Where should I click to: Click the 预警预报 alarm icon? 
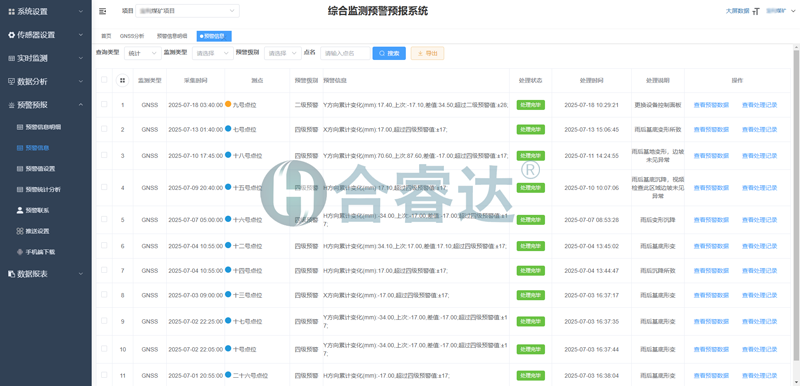(11, 105)
